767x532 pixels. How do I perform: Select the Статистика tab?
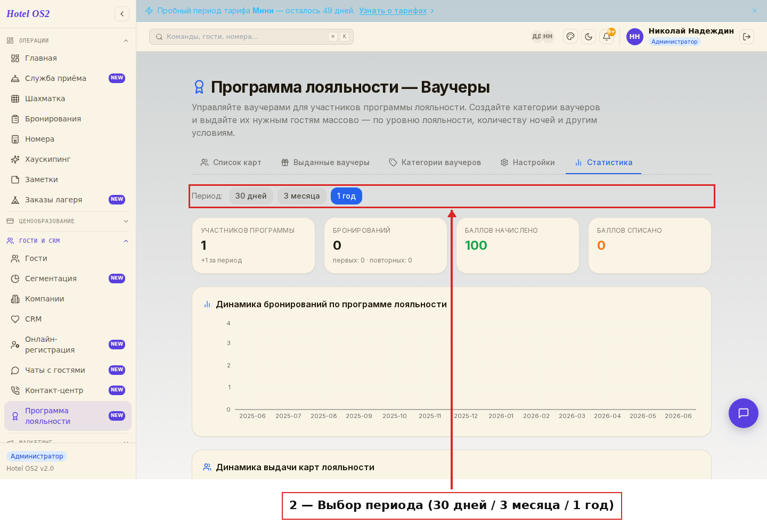[603, 162]
